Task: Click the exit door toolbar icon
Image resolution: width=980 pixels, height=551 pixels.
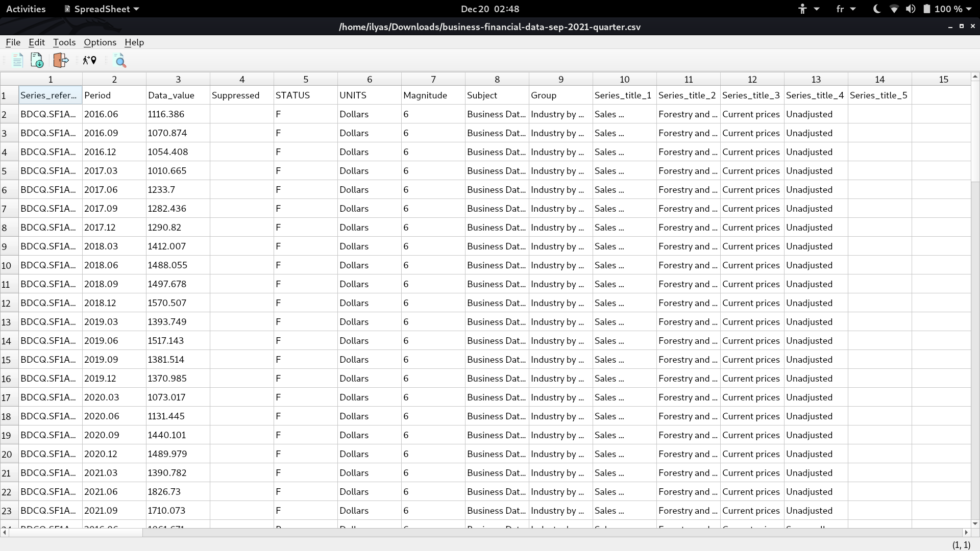Action: click(61, 61)
